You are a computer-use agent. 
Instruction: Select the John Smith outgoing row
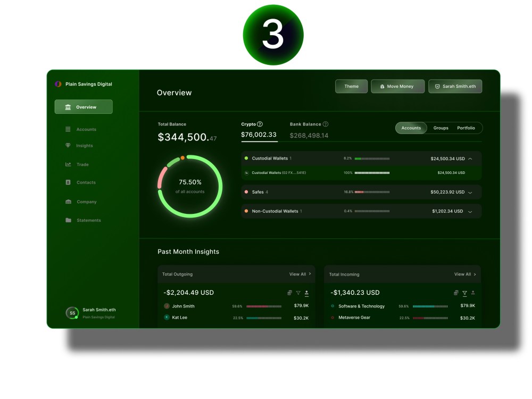pyautogui.click(x=237, y=306)
